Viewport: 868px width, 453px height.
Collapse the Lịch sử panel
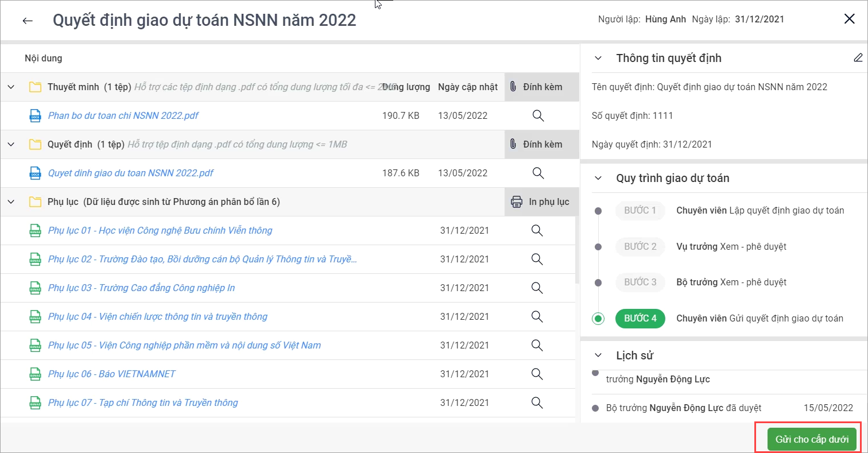tap(598, 355)
